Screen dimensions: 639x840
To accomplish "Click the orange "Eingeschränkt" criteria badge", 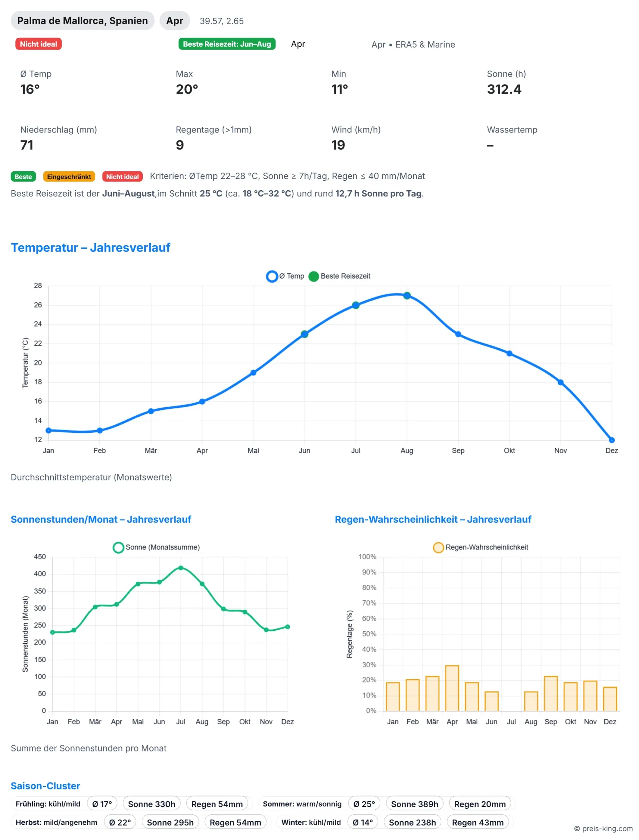I will [x=69, y=177].
